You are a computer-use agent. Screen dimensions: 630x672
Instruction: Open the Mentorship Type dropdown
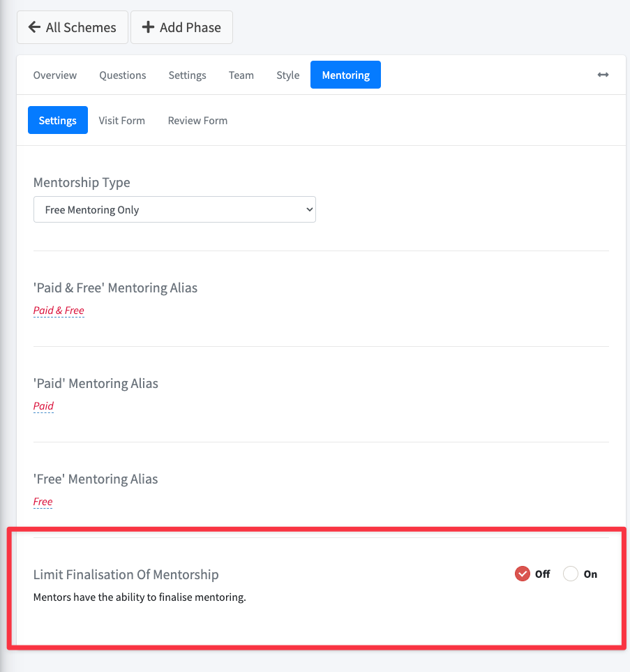point(174,209)
